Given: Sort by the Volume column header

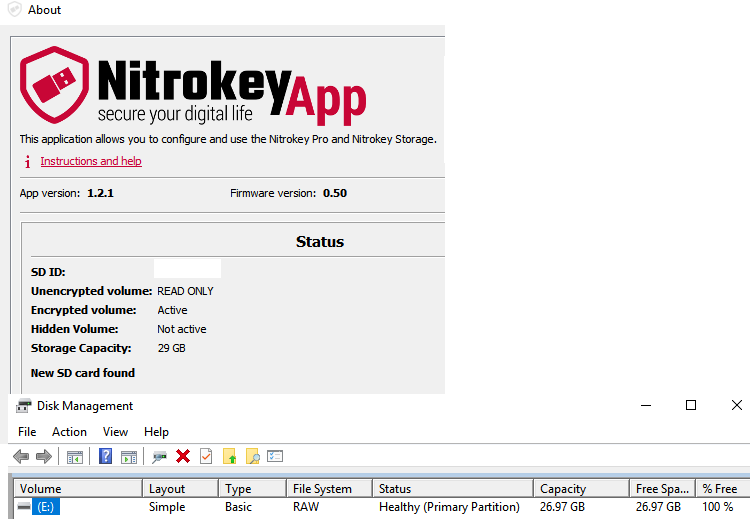Looking at the screenshot, I should 78,488.
